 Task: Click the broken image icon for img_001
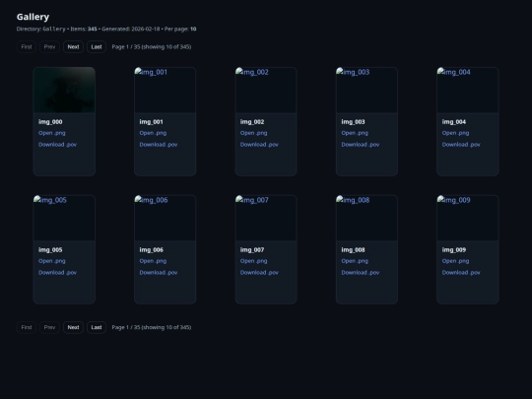coord(138,72)
